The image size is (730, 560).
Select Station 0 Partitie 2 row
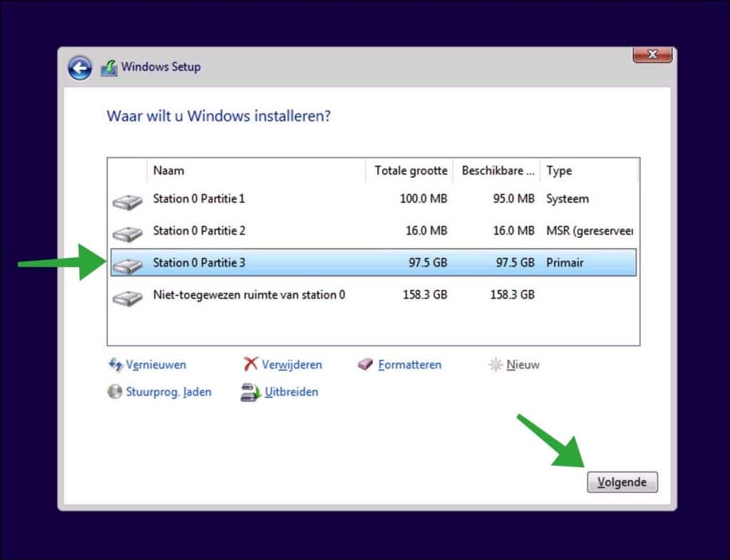point(374,231)
